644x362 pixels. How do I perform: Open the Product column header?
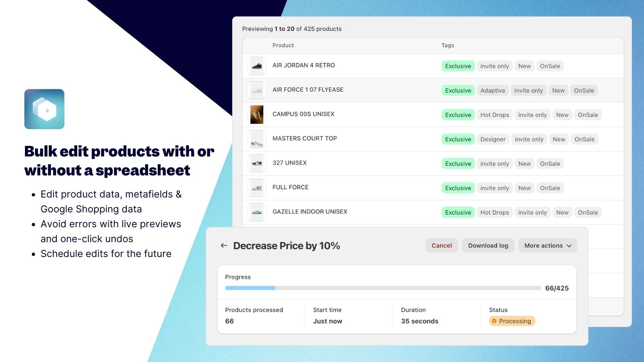283,45
